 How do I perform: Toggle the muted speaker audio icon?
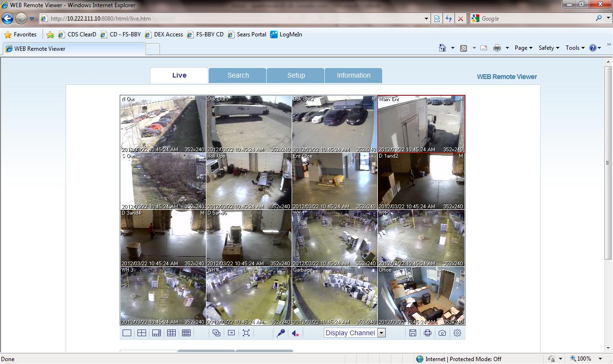[x=295, y=333]
